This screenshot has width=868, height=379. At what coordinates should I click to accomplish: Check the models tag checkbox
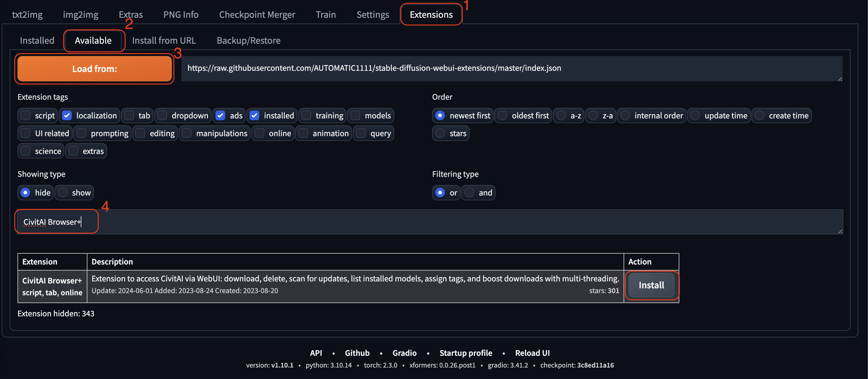[356, 116]
